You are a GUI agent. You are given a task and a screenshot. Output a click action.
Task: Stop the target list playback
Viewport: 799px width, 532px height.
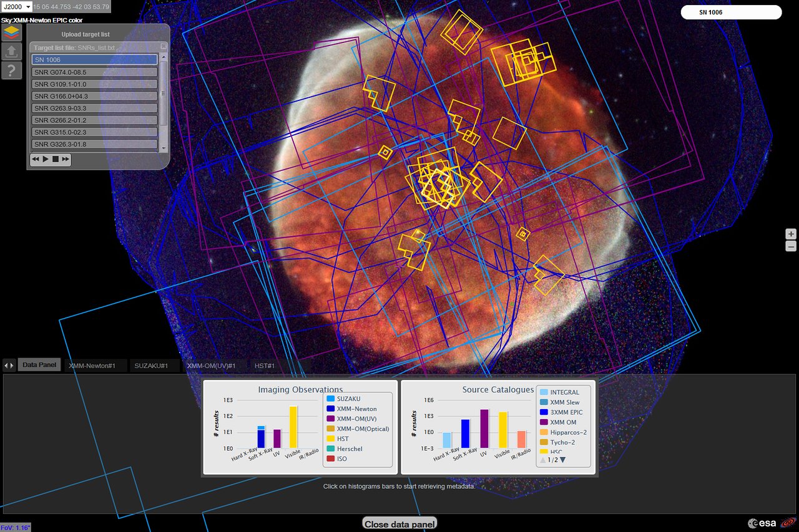tap(56, 160)
